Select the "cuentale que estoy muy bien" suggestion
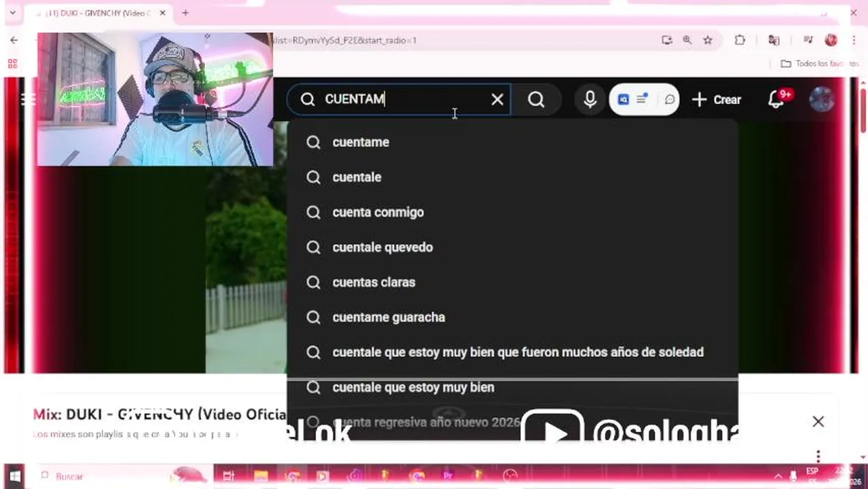The height and width of the screenshot is (489, 868). click(x=512, y=387)
